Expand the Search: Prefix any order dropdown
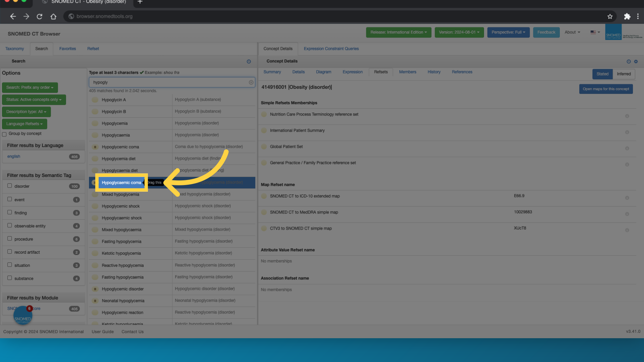The image size is (644, 362). [x=30, y=87]
